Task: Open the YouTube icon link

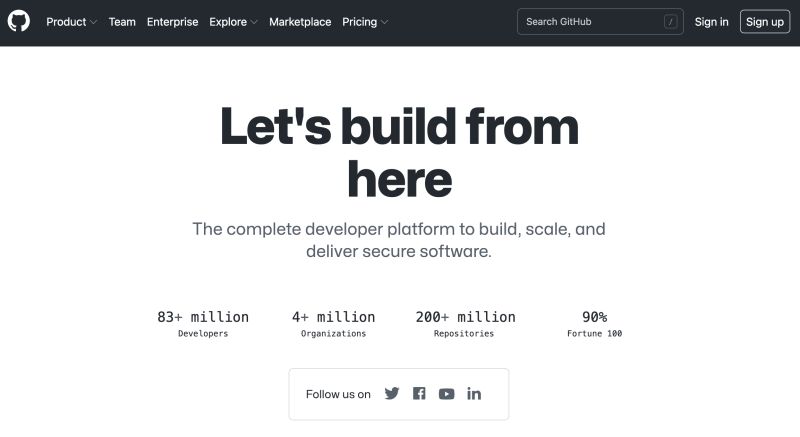Action: [446, 394]
